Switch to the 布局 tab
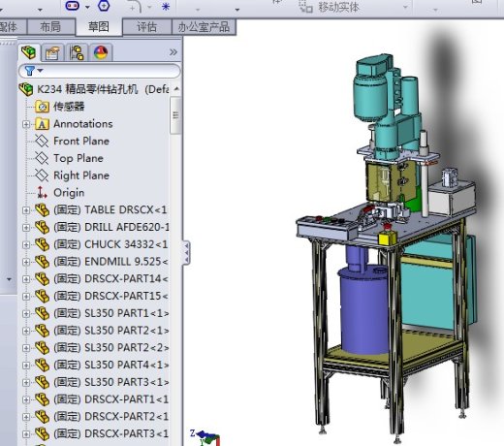 pos(50,27)
